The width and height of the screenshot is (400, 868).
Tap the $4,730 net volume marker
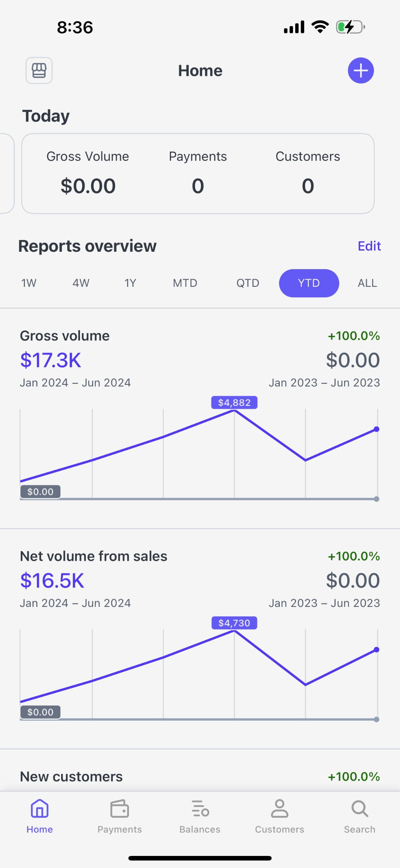click(234, 623)
